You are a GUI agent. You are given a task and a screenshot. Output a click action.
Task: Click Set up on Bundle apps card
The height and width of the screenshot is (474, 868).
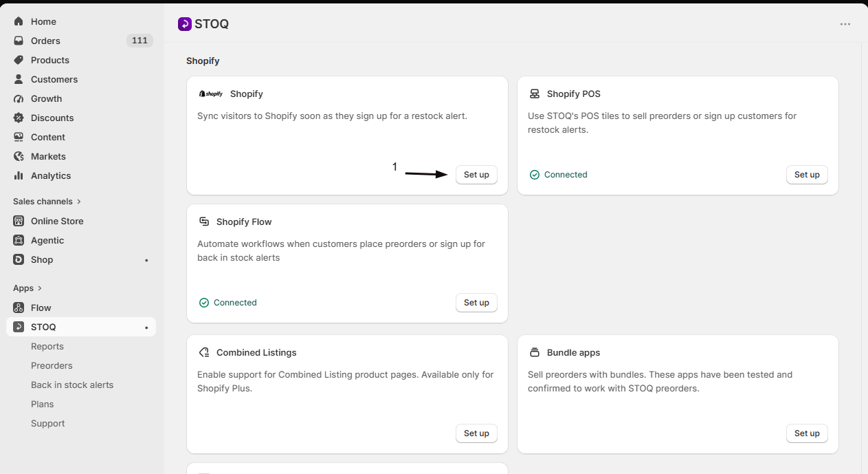click(x=807, y=433)
